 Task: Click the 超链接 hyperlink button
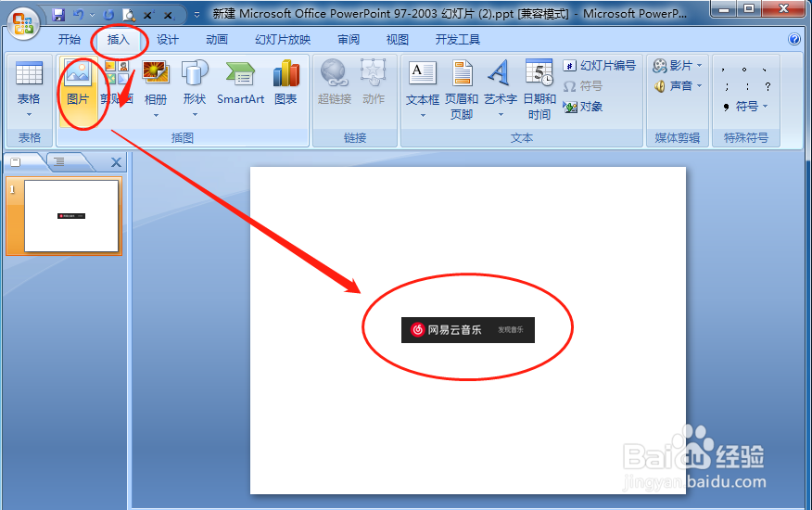(x=335, y=83)
